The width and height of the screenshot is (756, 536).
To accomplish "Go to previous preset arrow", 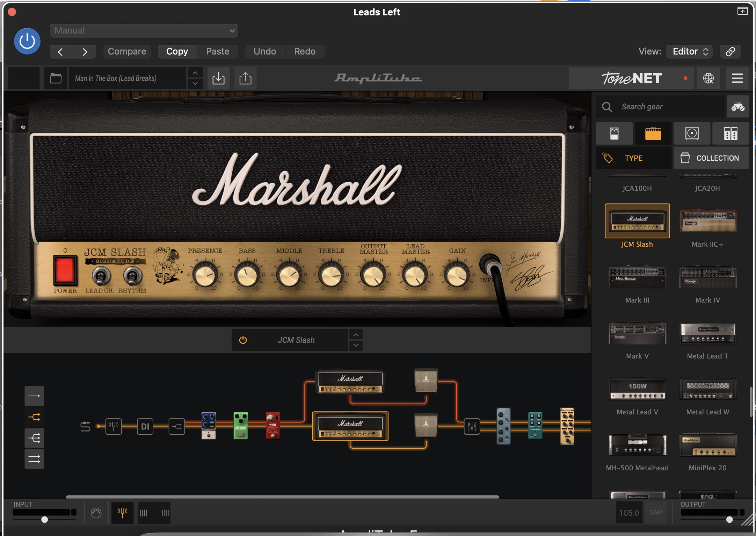I will 61,52.
